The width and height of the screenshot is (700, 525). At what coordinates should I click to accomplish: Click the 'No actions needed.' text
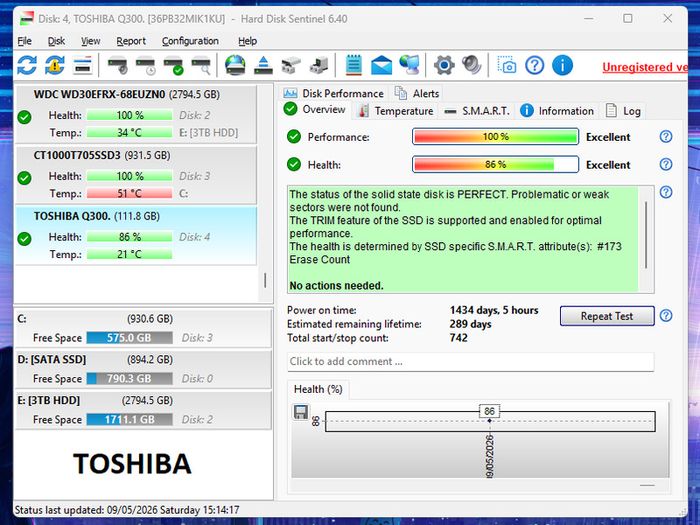[336, 285]
